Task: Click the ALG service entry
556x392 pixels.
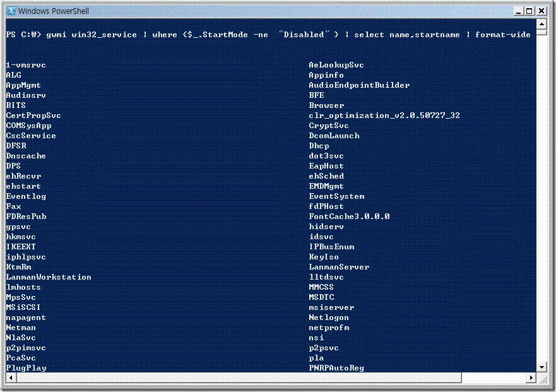Action: pos(13,75)
